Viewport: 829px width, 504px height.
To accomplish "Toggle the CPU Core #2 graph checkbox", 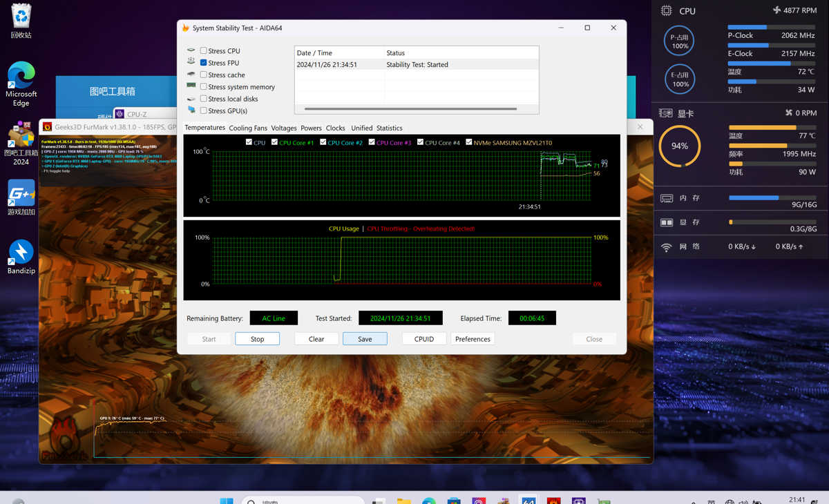I will (x=323, y=142).
